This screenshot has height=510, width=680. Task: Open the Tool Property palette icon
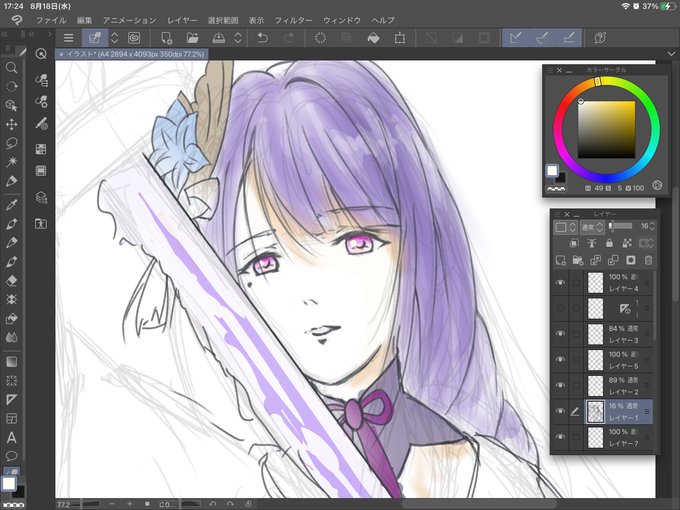click(41, 102)
